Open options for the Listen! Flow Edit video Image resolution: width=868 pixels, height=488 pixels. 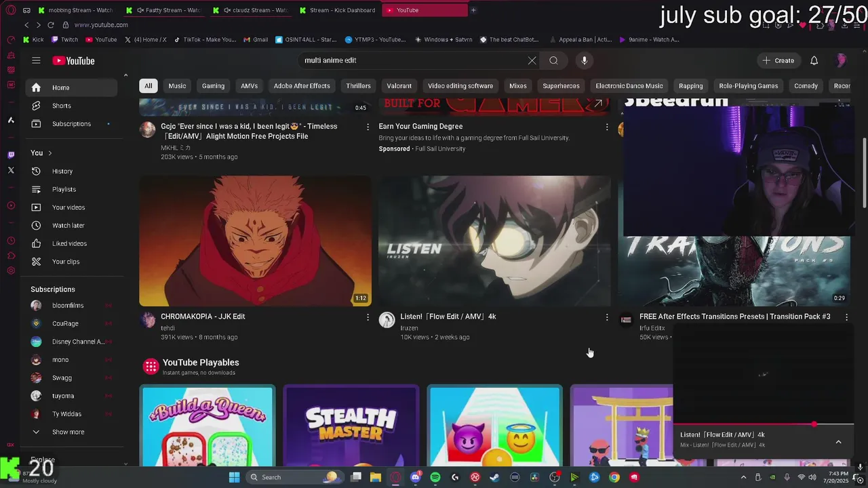(607, 317)
